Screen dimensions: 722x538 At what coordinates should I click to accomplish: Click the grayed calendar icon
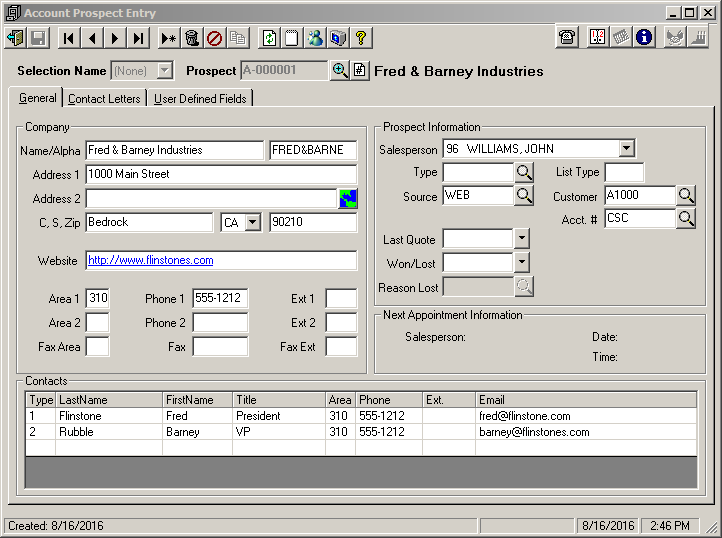click(x=621, y=37)
